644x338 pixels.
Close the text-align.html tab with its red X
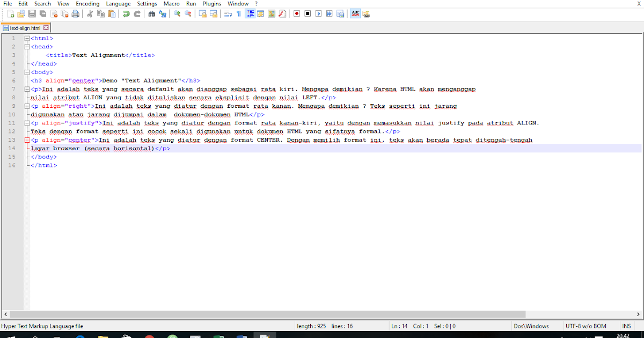(46, 28)
